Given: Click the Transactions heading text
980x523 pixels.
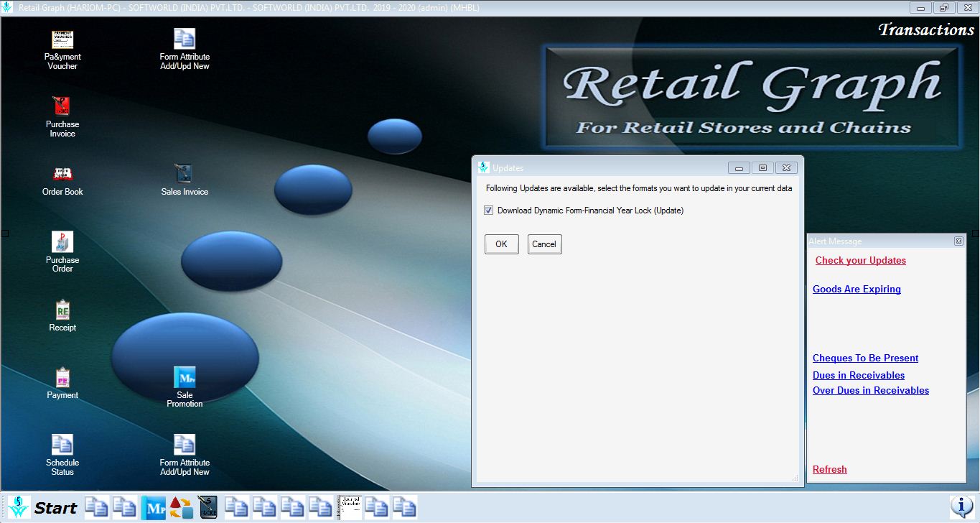Looking at the screenshot, I should tap(926, 29).
